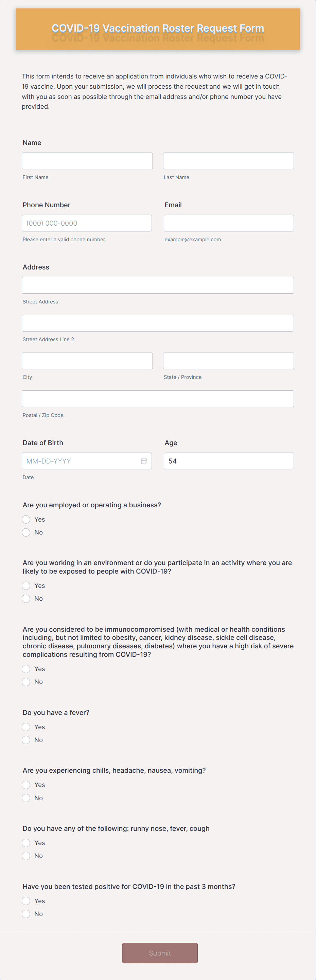This screenshot has height=980, width=316.
Task: Click the Email input field
Action: click(228, 223)
